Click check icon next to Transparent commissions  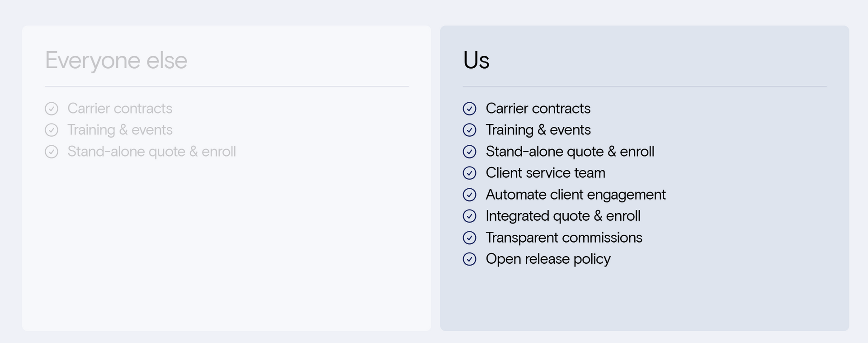tap(469, 238)
